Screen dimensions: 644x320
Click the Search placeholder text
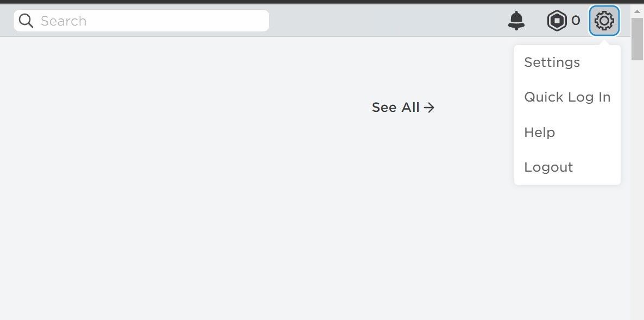[64, 21]
